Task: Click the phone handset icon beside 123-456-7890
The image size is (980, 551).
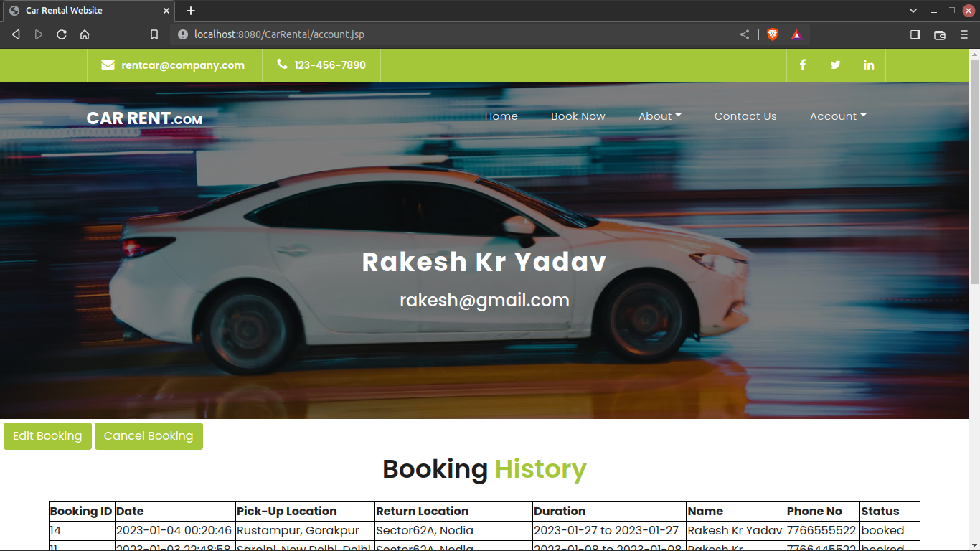Action: (x=282, y=65)
